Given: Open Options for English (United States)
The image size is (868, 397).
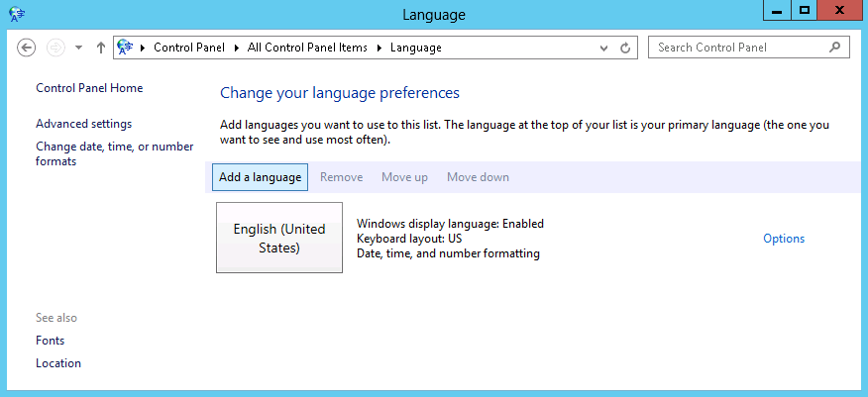Looking at the screenshot, I should click(783, 239).
